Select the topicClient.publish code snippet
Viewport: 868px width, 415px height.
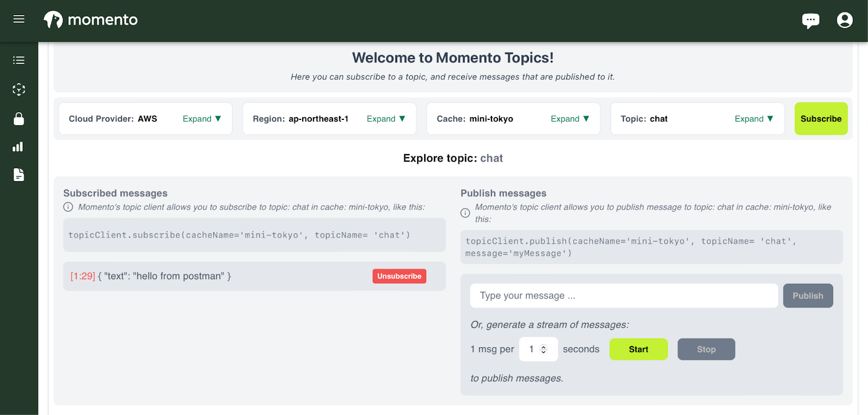coord(652,247)
